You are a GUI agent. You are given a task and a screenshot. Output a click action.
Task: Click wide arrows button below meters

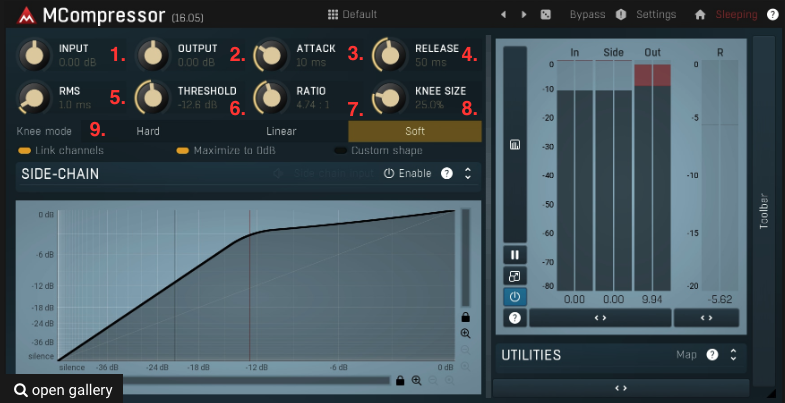pyautogui.click(x=600, y=318)
